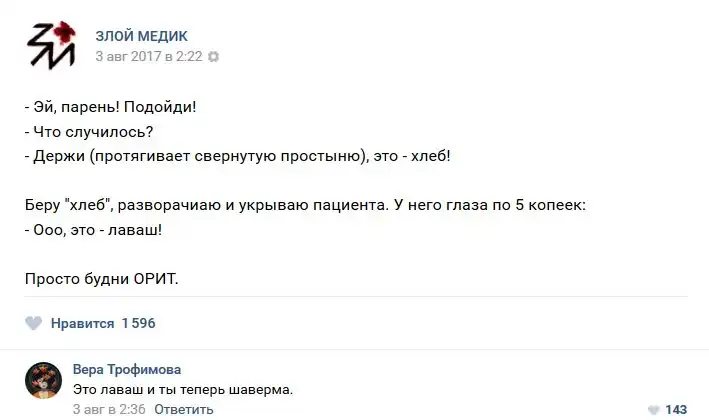Click the Нравится label under the post
709x420 pixels.
(x=80, y=323)
